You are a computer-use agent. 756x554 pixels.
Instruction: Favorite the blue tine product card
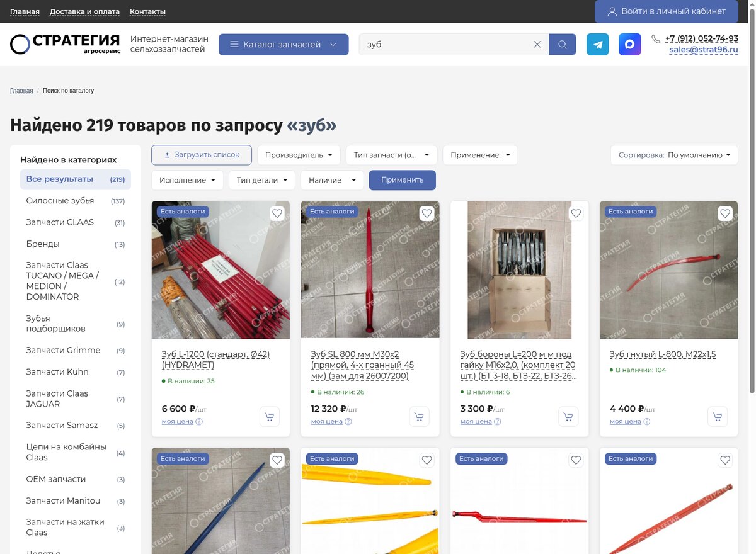[x=277, y=460]
